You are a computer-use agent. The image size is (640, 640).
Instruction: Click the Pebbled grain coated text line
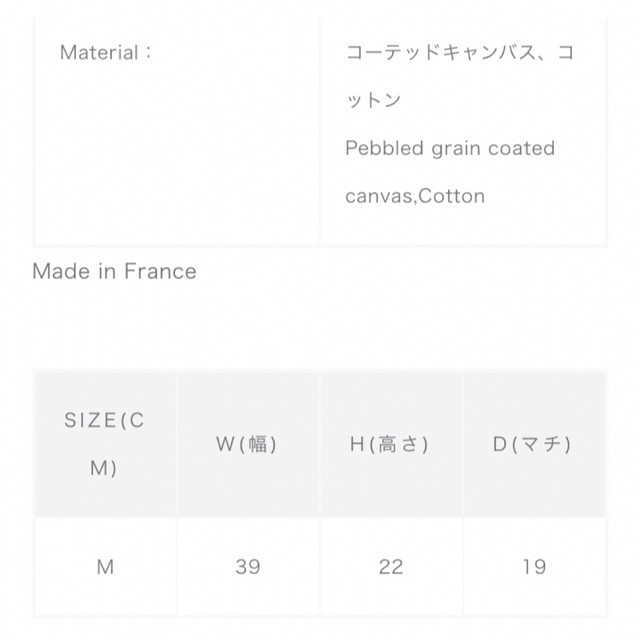point(450,148)
